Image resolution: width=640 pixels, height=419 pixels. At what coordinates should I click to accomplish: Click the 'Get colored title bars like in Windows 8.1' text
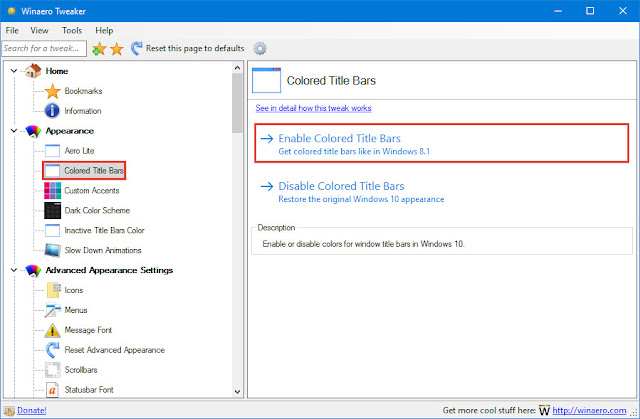click(354, 151)
